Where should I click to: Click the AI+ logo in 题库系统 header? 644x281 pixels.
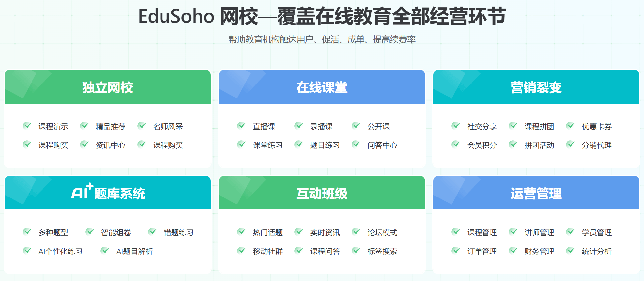pos(82,192)
